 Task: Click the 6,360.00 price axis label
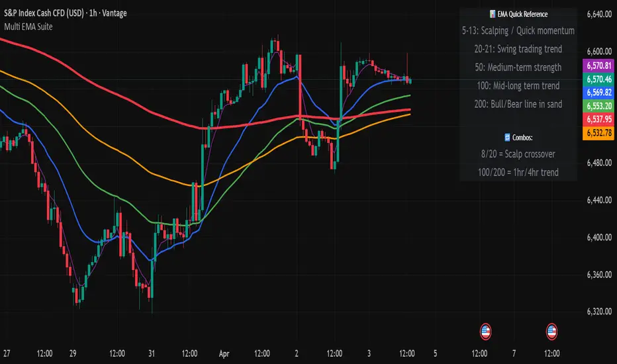(x=599, y=274)
